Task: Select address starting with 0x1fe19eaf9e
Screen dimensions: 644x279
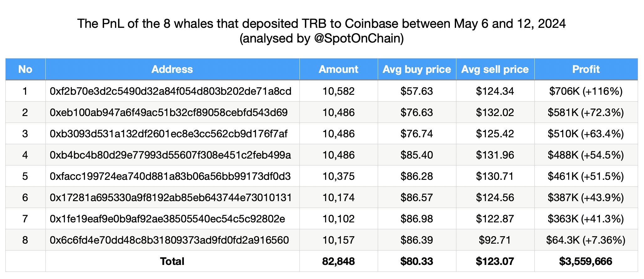Action: 167,219
